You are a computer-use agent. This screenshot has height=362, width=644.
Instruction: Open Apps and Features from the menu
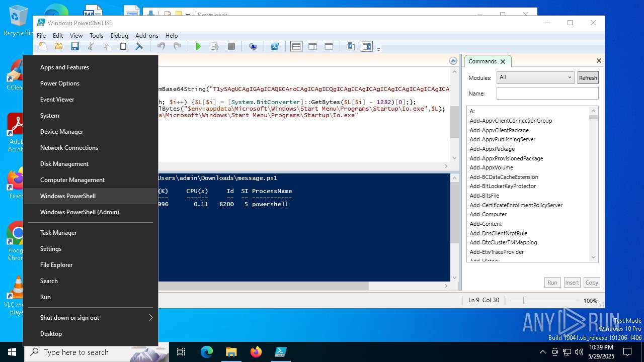point(91,67)
